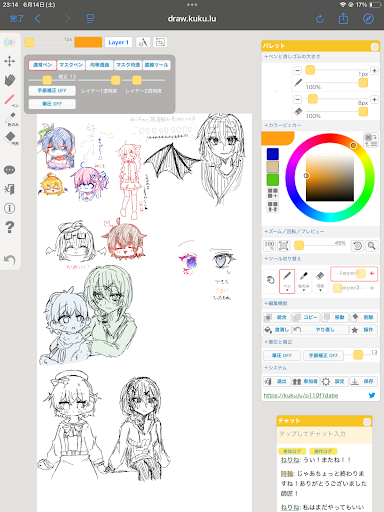Toggle 筆圧 OFF in the gray pen options
384x512 pixels.
point(52,104)
